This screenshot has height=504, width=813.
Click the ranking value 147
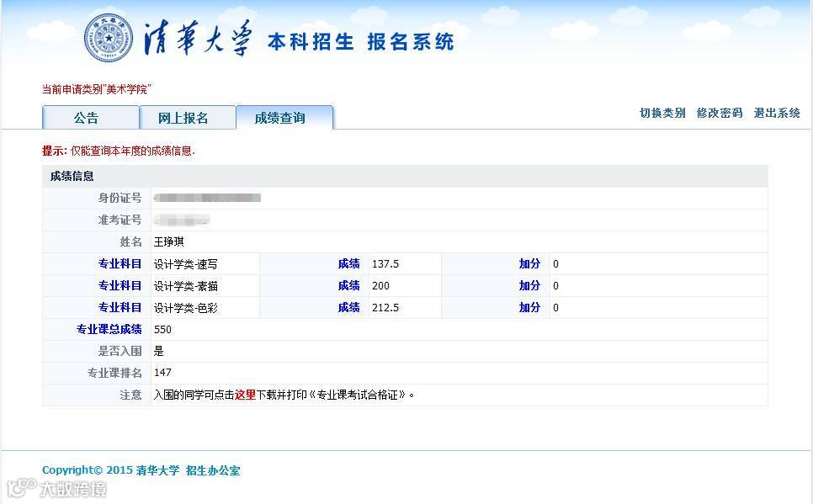[162, 372]
